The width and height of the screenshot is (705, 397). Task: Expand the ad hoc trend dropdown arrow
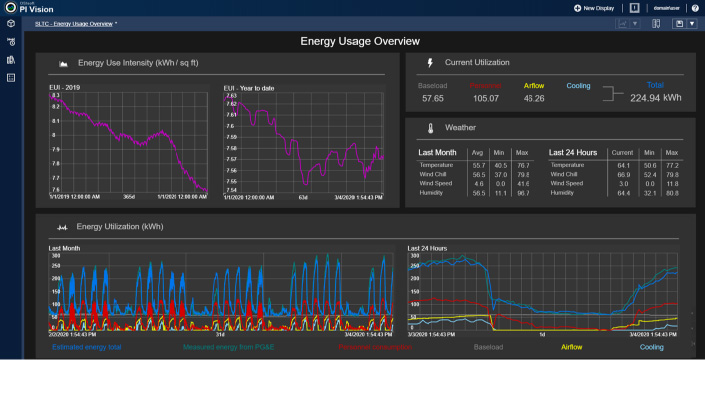pyautogui.click(x=635, y=24)
